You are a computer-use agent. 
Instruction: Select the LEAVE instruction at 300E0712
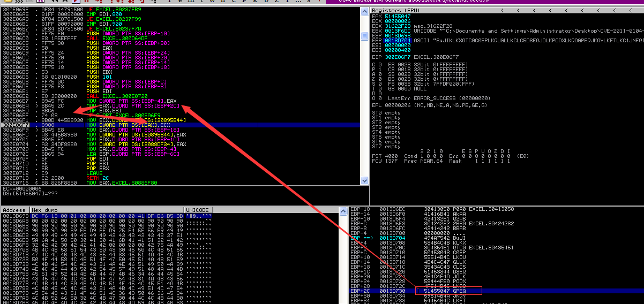[93, 173]
